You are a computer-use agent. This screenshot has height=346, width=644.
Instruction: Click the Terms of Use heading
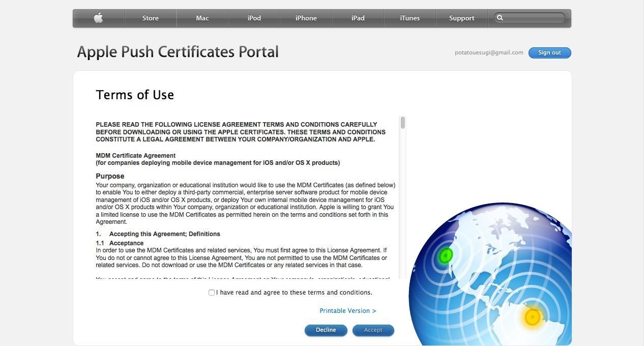(135, 95)
